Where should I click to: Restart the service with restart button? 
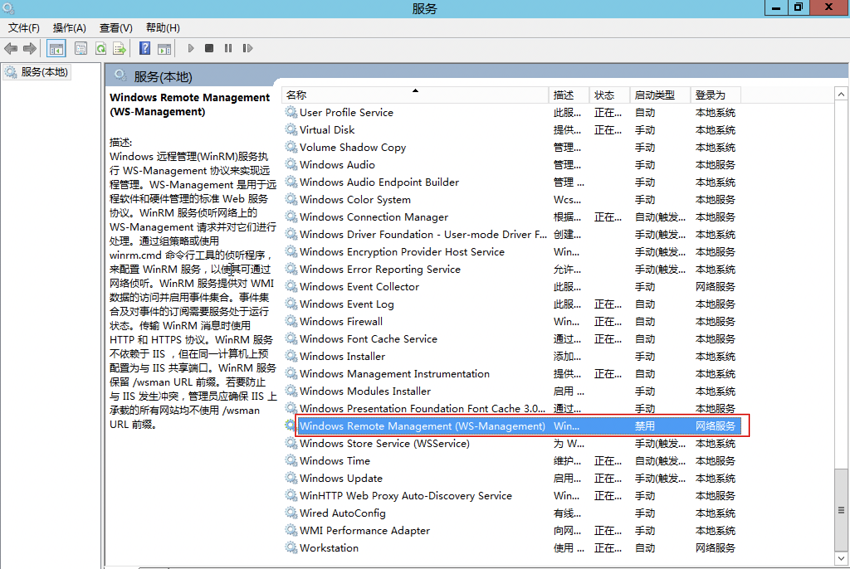click(247, 48)
